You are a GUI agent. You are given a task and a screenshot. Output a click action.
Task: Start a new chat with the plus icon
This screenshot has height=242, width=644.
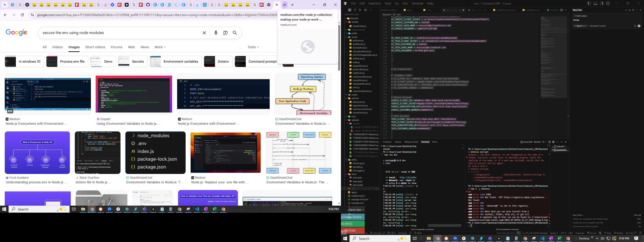pos(626,10)
